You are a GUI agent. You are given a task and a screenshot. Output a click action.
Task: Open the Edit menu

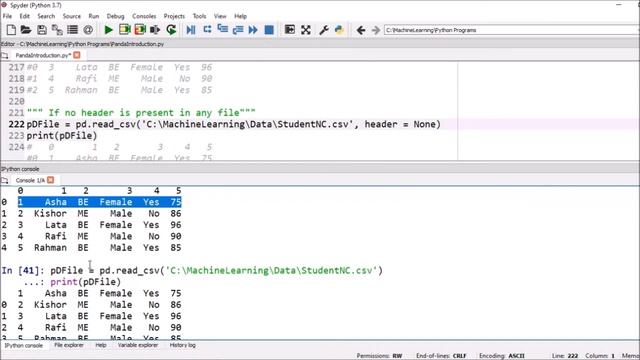click(24, 16)
